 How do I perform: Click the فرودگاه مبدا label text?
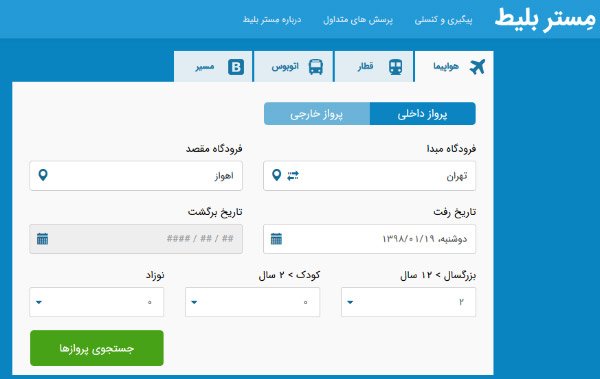tap(452, 149)
